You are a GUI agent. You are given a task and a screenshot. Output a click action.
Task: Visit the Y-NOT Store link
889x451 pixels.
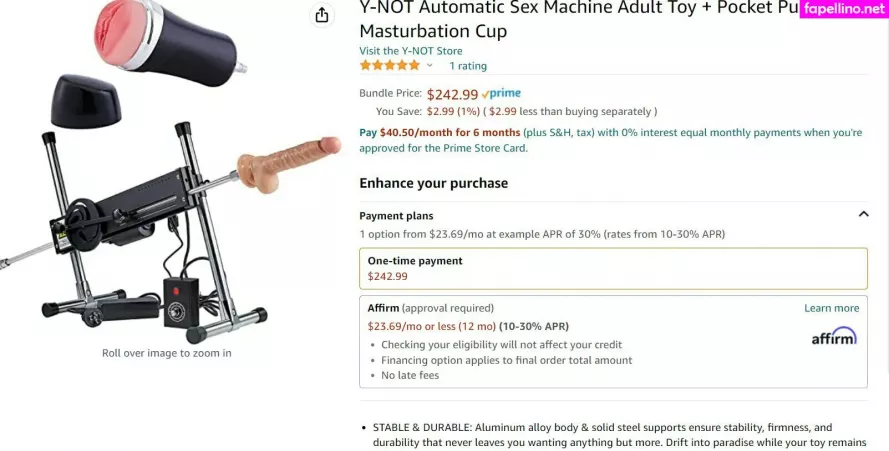[410, 51]
